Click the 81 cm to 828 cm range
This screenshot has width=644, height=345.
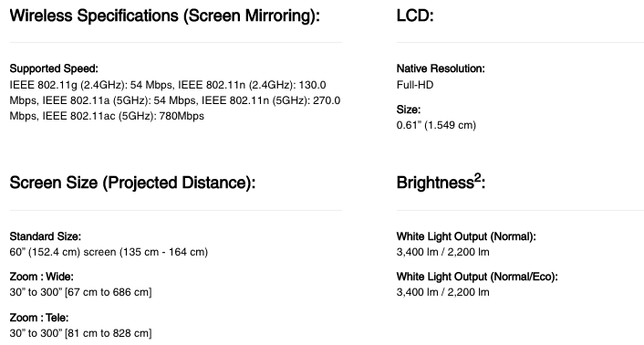(108, 333)
